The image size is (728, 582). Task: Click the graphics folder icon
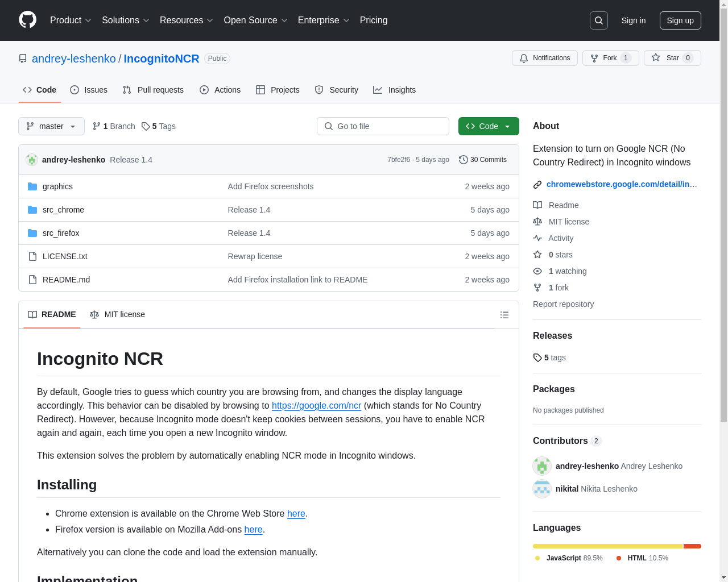click(32, 186)
